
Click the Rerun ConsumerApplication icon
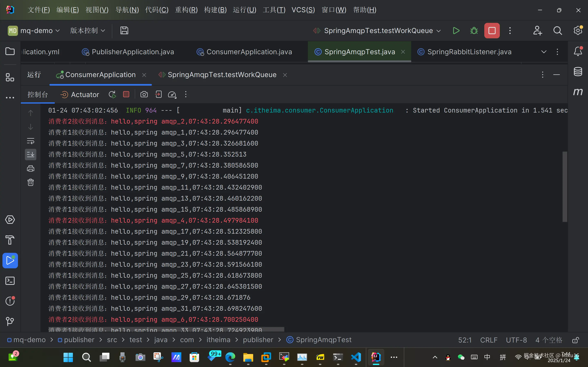[112, 94]
